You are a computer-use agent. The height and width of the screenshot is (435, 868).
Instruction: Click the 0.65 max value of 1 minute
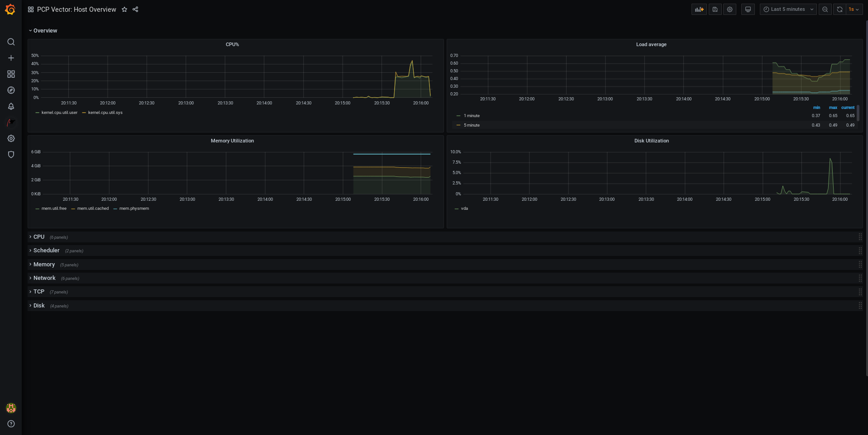(x=833, y=116)
